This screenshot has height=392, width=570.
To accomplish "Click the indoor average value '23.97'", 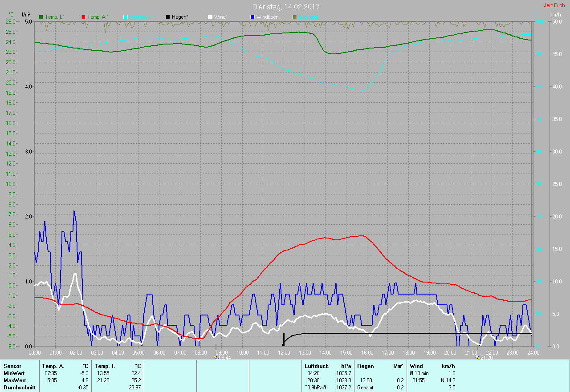I will (134, 388).
